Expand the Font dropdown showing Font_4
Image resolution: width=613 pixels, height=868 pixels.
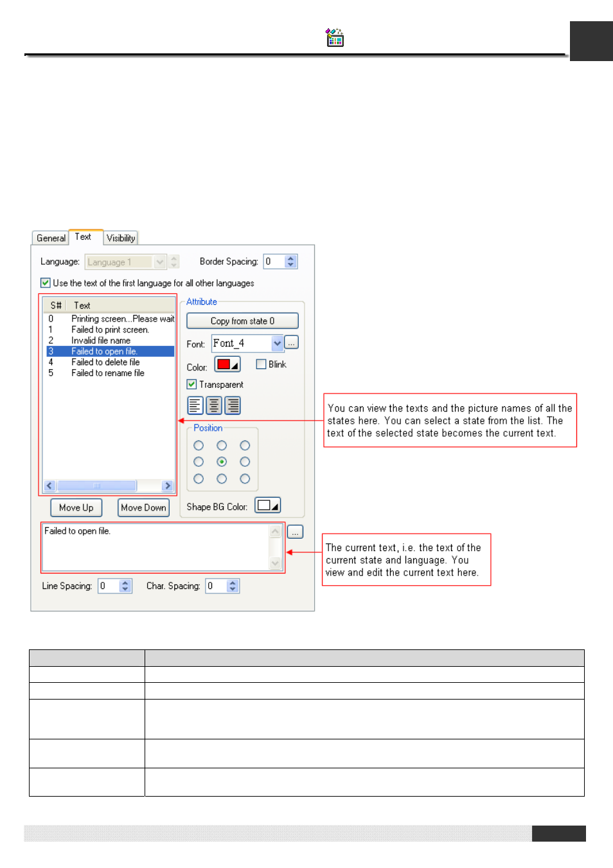277,343
